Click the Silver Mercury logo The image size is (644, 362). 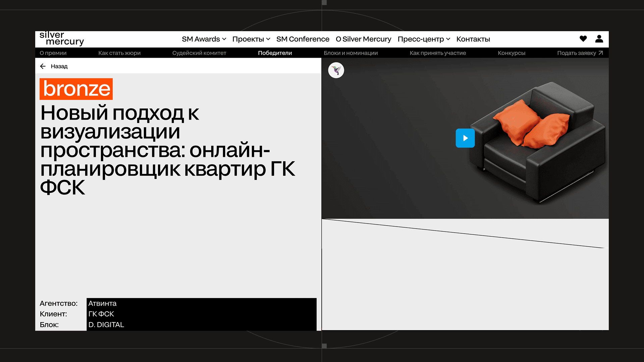62,39
